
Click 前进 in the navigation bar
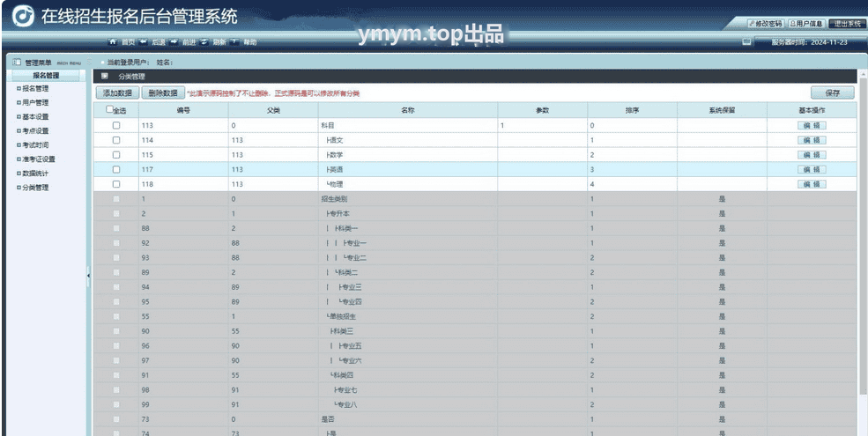click(x=189, y=42)
